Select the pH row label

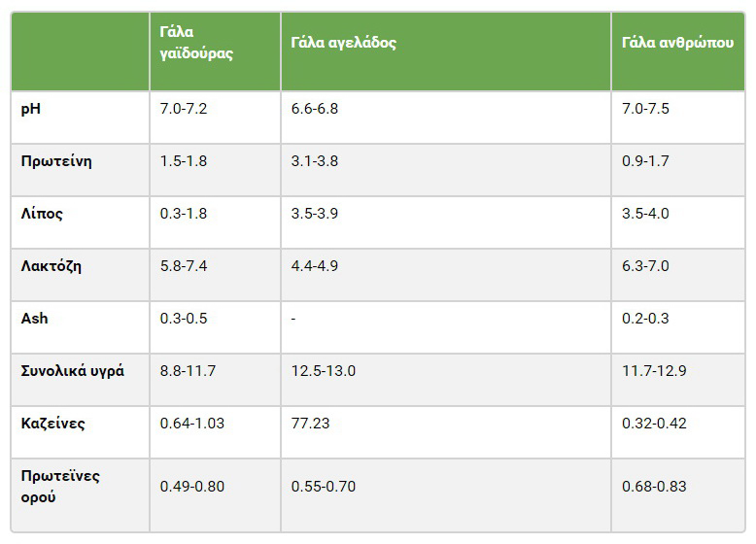point(31,109)
